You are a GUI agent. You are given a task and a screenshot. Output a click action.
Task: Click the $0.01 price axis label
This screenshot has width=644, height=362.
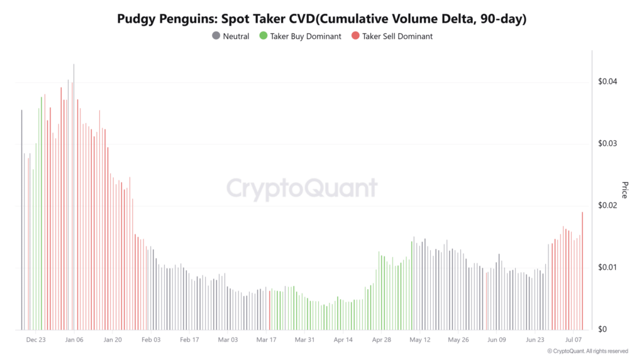(607, 268)
